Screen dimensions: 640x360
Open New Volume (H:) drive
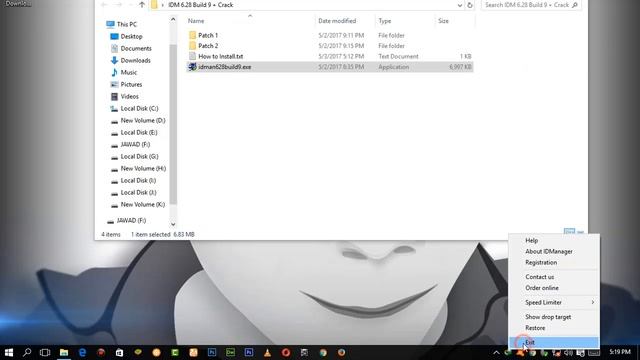(x=143, y=169)
